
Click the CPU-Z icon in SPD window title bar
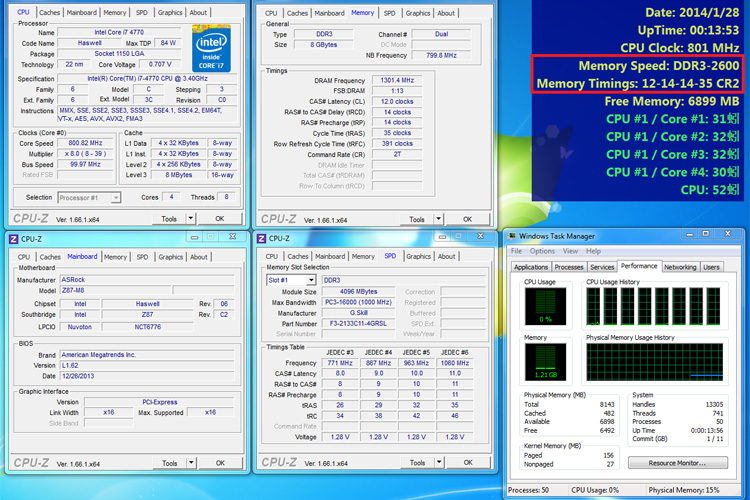click(262, 238)
